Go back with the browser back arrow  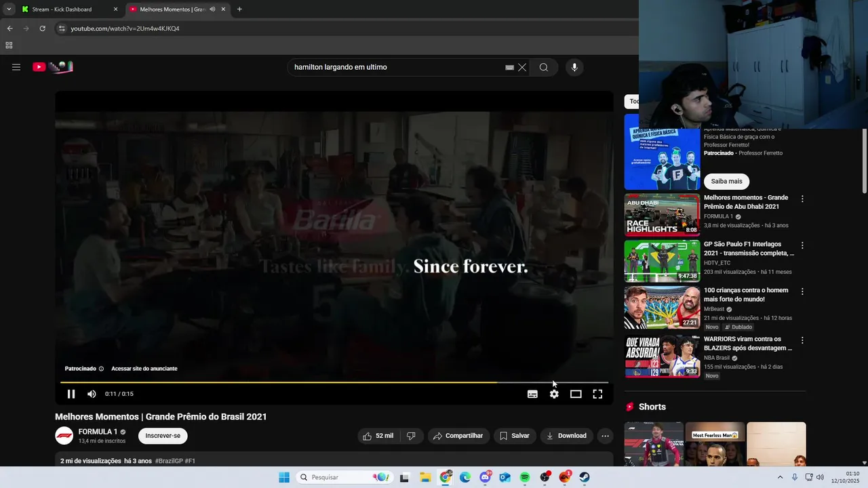(9, 28)
